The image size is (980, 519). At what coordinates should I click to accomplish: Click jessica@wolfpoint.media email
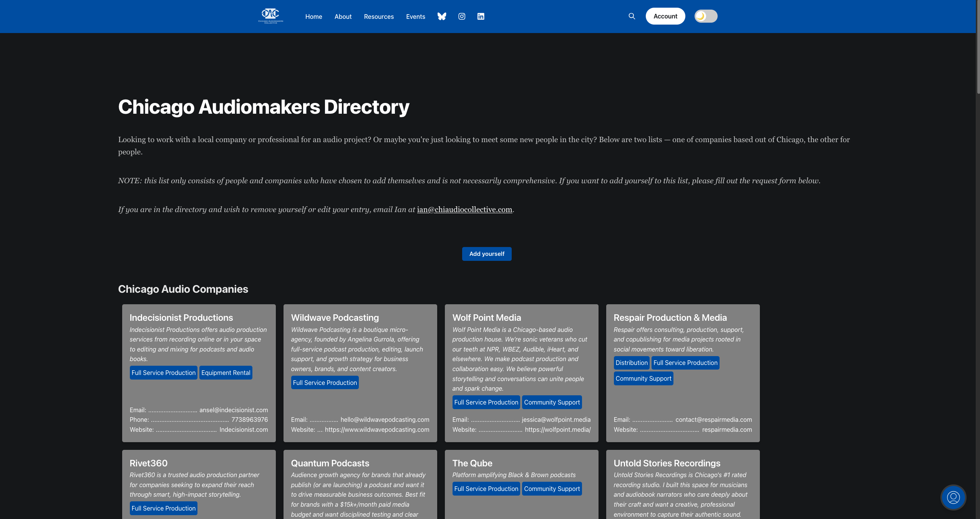[x=556, y=420]
